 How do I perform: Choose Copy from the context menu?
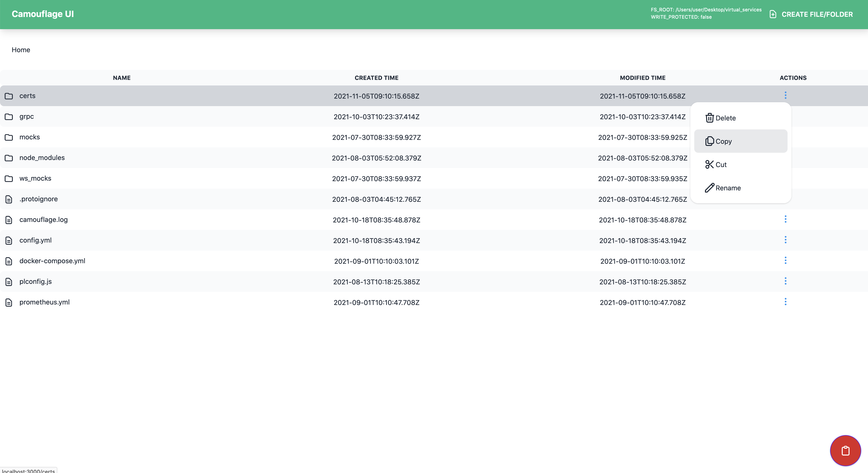pyautogui.click(x=741, y=141)
